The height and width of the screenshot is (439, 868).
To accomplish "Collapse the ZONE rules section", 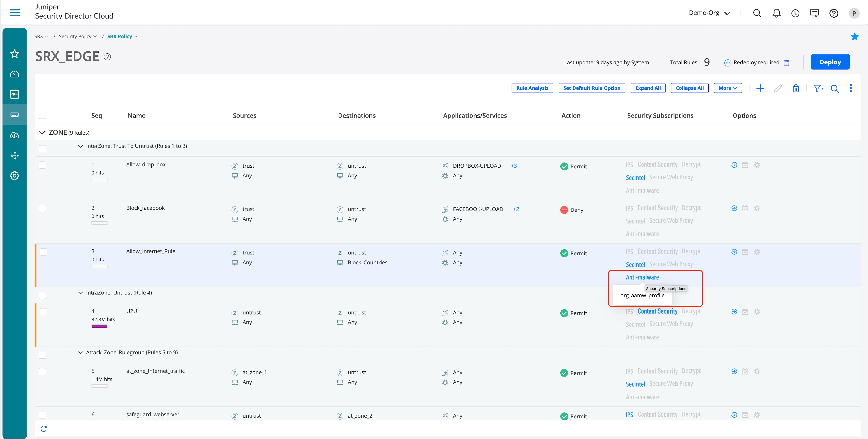I will 42,133.
